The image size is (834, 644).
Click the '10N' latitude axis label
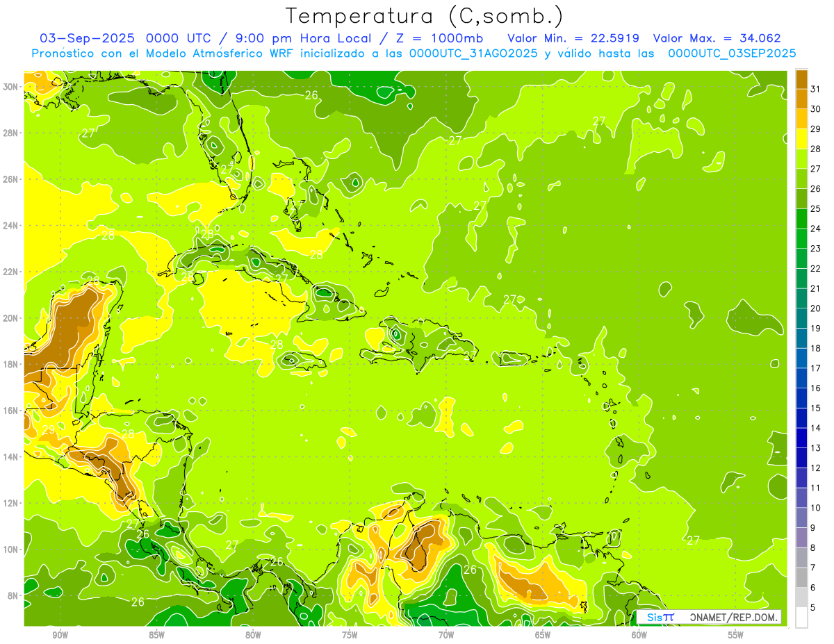coord(11,550)
